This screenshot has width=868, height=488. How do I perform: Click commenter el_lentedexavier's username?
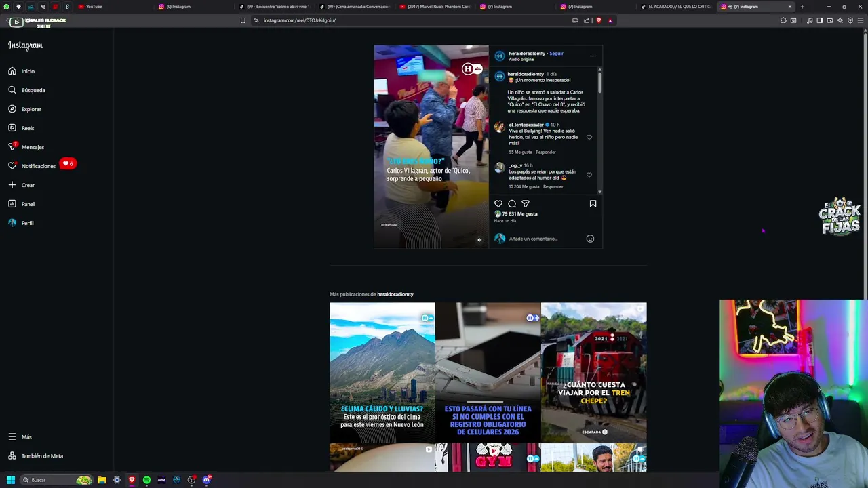point(526,125)
